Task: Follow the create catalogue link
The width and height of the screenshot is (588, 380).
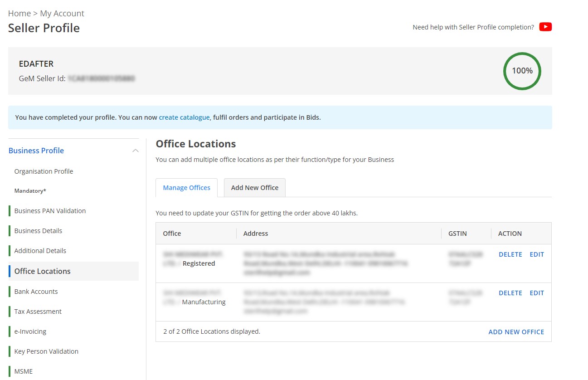Action: click(x=184, y=117)
